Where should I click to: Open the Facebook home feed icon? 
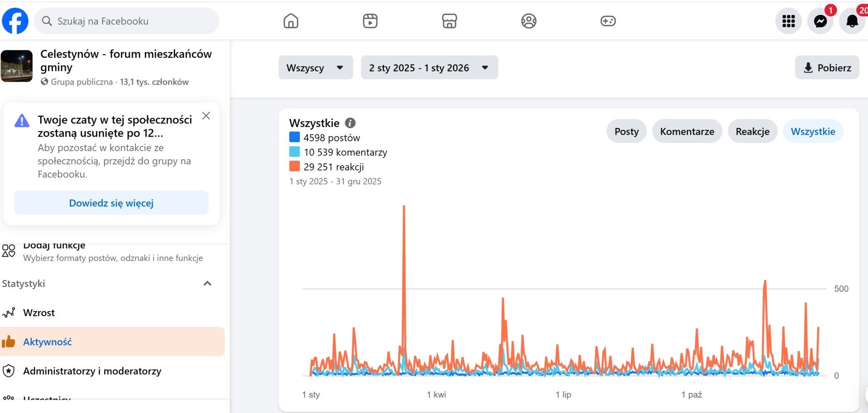click(291, 21)
